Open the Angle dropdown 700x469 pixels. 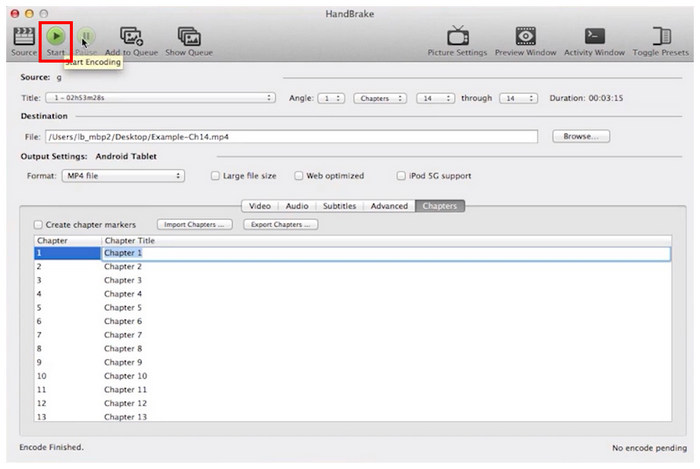[x=331, y=98]
